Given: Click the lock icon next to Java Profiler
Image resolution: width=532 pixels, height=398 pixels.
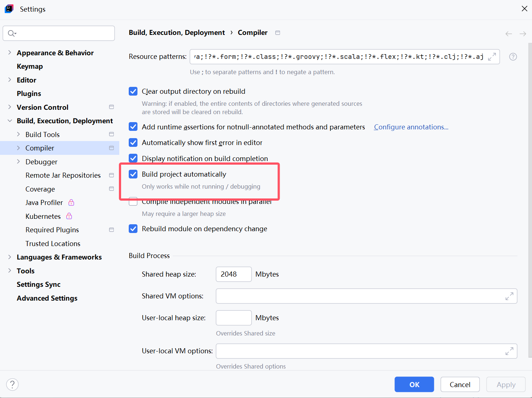Looking at the screenshot, I should (71, 202).
